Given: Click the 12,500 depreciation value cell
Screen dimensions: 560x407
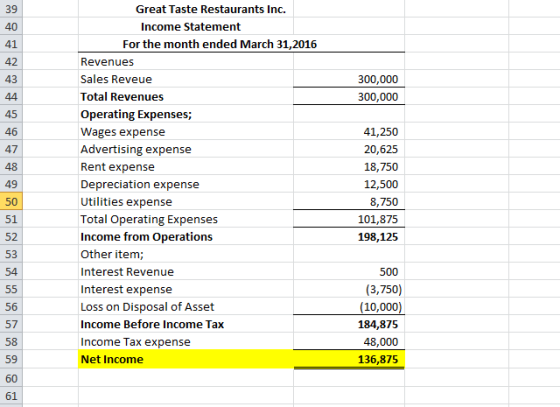Looking at the screenshot, I should 349,184.
